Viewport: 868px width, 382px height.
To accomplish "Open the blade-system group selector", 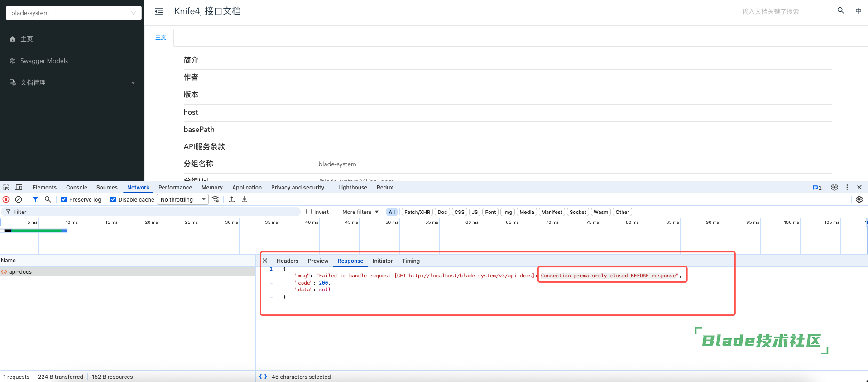I will (x=73, y=13).
